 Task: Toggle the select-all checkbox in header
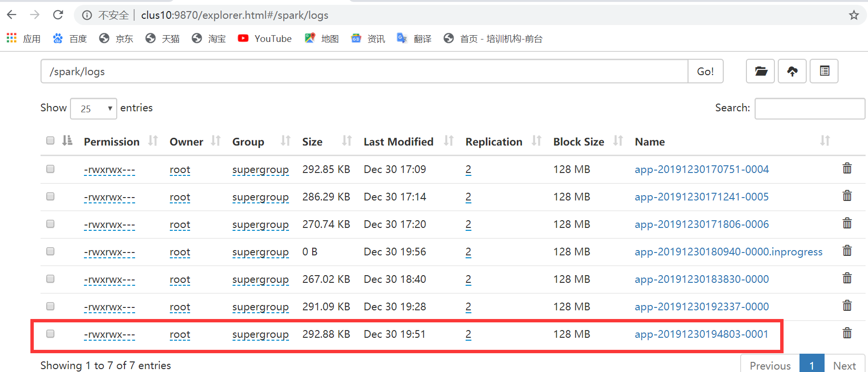coord(50,140)
